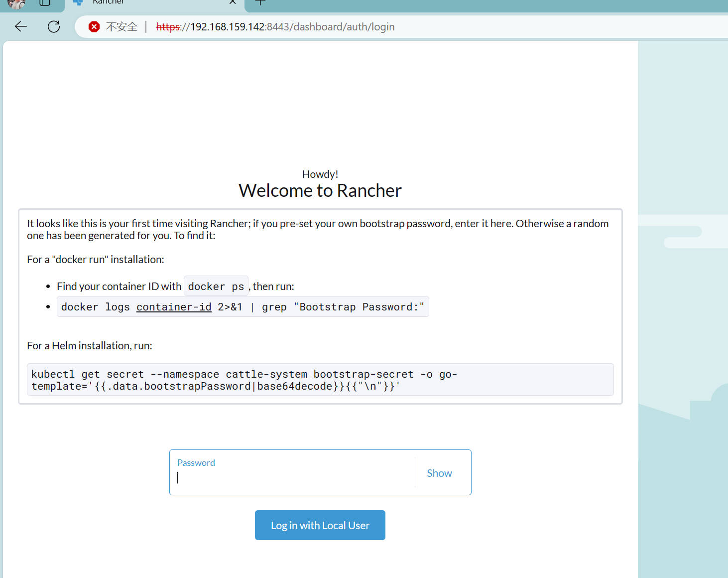The width and height of the screenshot is (728, 578).
Task: Click the kubectl get secret command block
Action: (x=320, y=380)
